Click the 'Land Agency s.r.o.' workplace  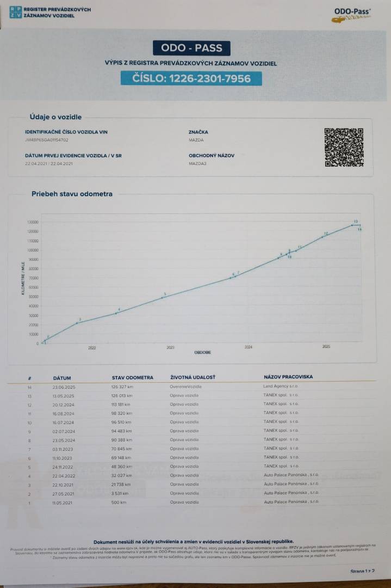click(x=281, y=386)
